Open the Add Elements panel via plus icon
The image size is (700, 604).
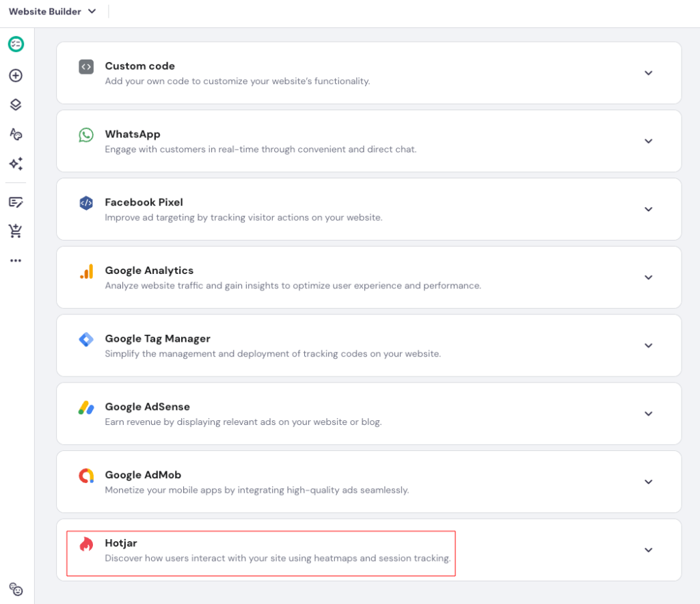[x=15, y=75]
